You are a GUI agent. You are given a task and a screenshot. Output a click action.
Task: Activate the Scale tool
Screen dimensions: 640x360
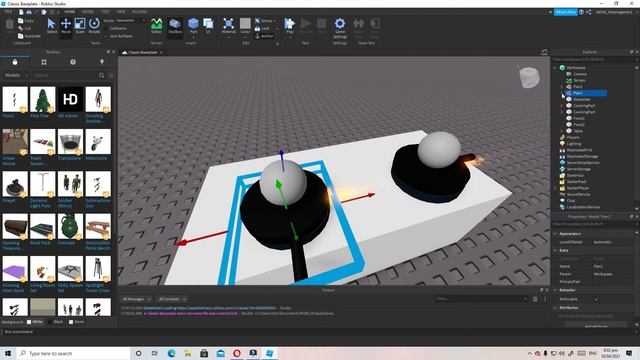click(80, 26)
